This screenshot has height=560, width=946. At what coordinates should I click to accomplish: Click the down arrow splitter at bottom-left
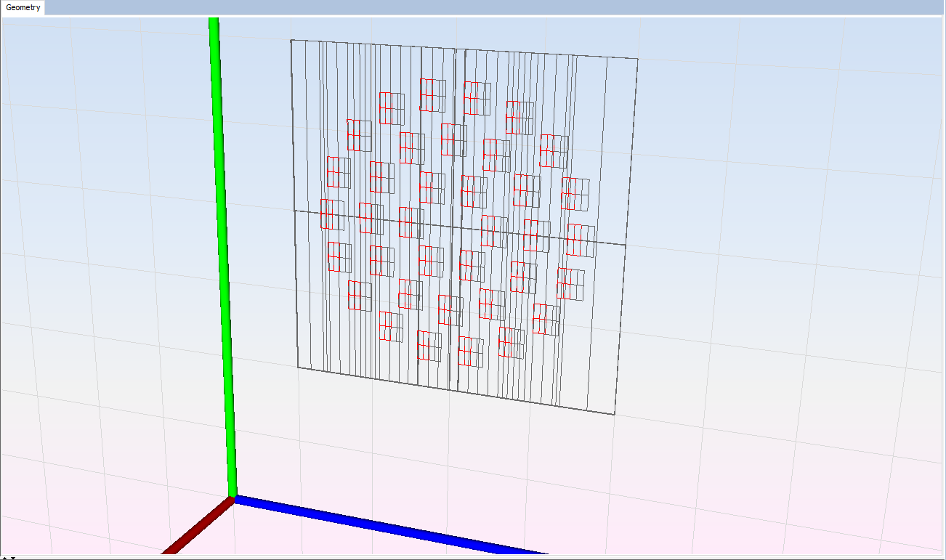tap(12, 557)
